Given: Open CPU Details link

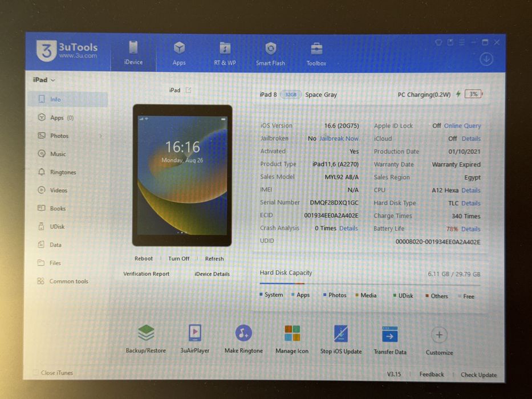Looking at the screenshot, I should point(471,190).
